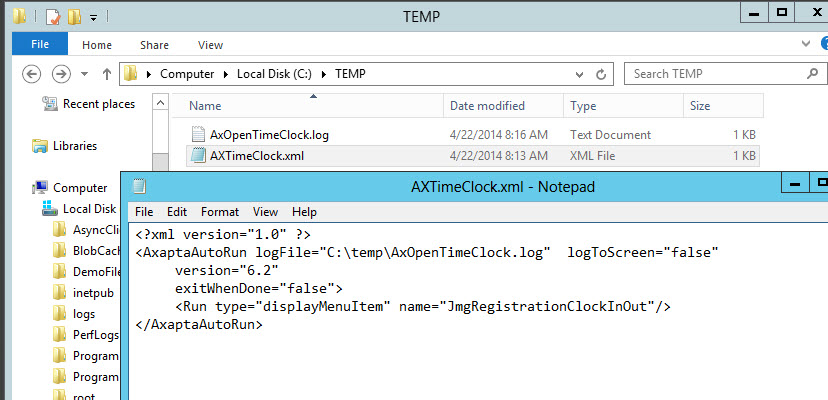Select Libraries in the navigation pane
828x400 pixels.
pos(74,145)
